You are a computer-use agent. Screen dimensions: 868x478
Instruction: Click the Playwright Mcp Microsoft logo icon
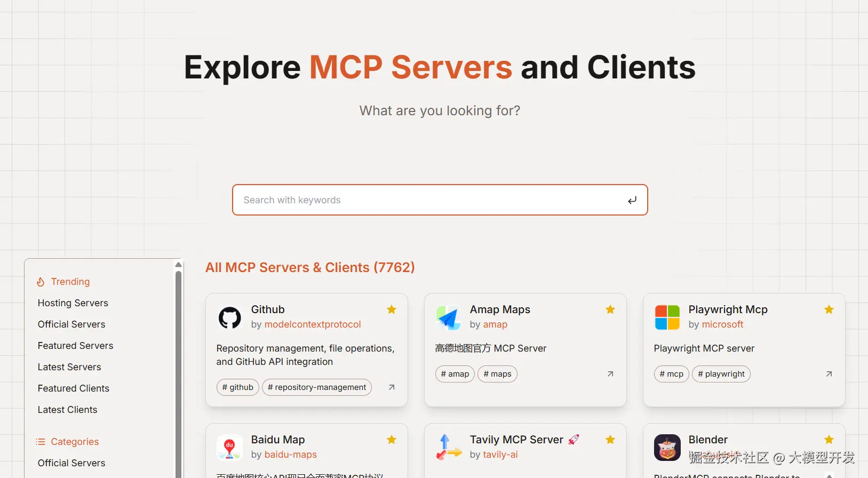(667, 317)
